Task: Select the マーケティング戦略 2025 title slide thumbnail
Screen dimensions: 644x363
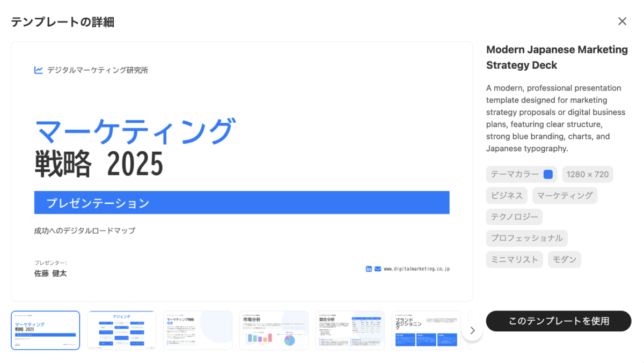Action: pos(45,330)
